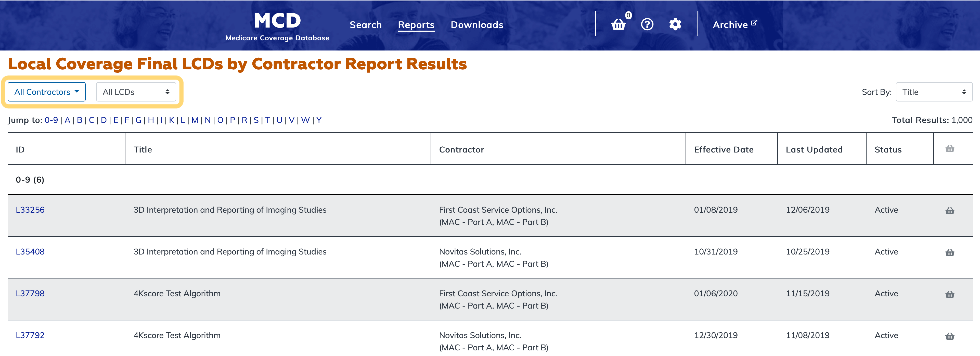Click the MCD logo
The height and width of the screenshot is (356, 980).
[277, 26]
